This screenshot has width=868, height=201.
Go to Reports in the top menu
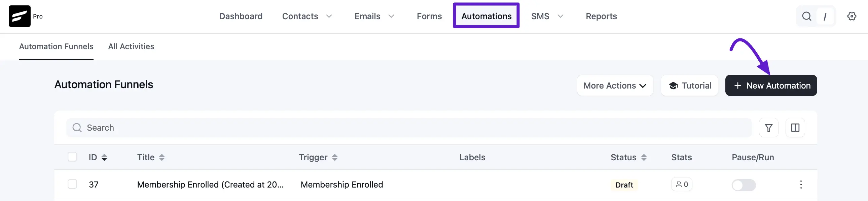pyautogui.click(x=601, y=16)
